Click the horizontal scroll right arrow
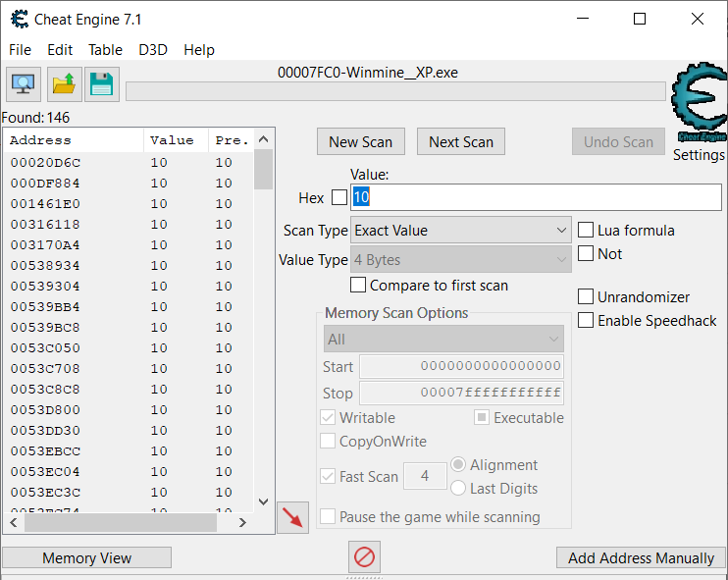This screenshot has width=728, height=580. 242,523
